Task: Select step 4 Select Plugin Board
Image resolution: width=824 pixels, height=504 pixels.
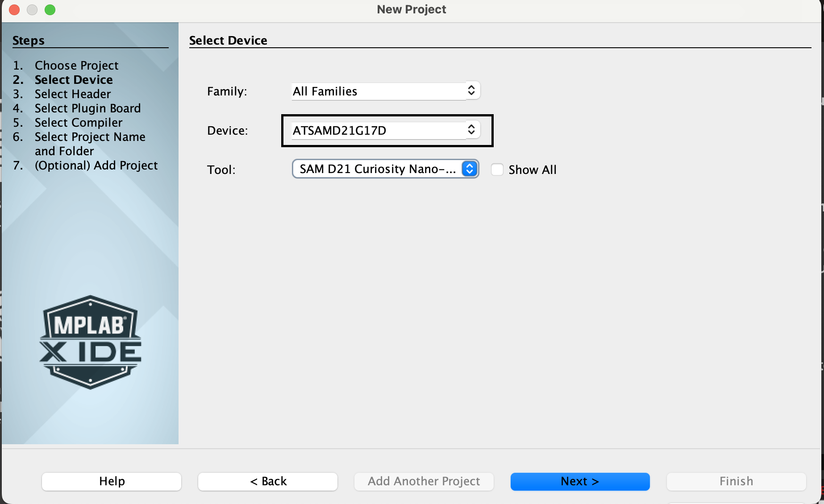Action: 87,108
